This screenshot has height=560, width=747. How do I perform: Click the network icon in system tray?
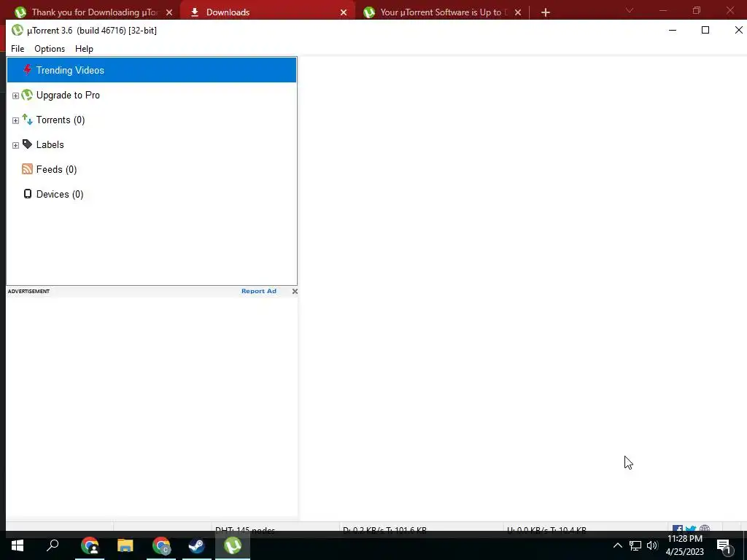pyautogui.click(x=635, y=545)
